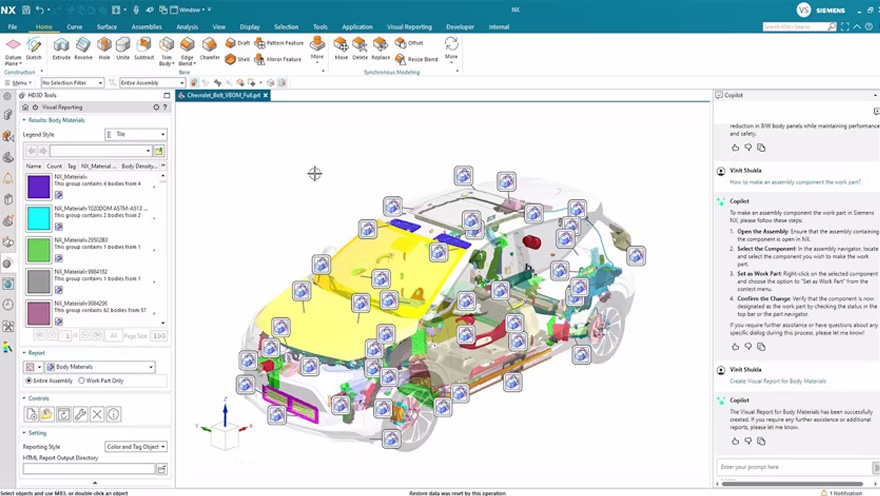Open the Legend Style dropdown
This screenshot has width=880, height=496.
pos(136,134)
